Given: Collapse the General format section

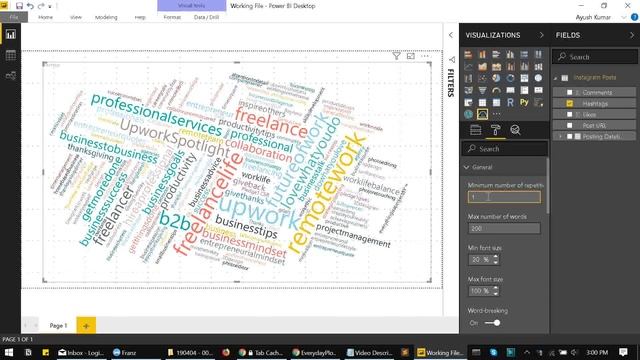Looking at the screenshot, I should (x=467, y=167).
